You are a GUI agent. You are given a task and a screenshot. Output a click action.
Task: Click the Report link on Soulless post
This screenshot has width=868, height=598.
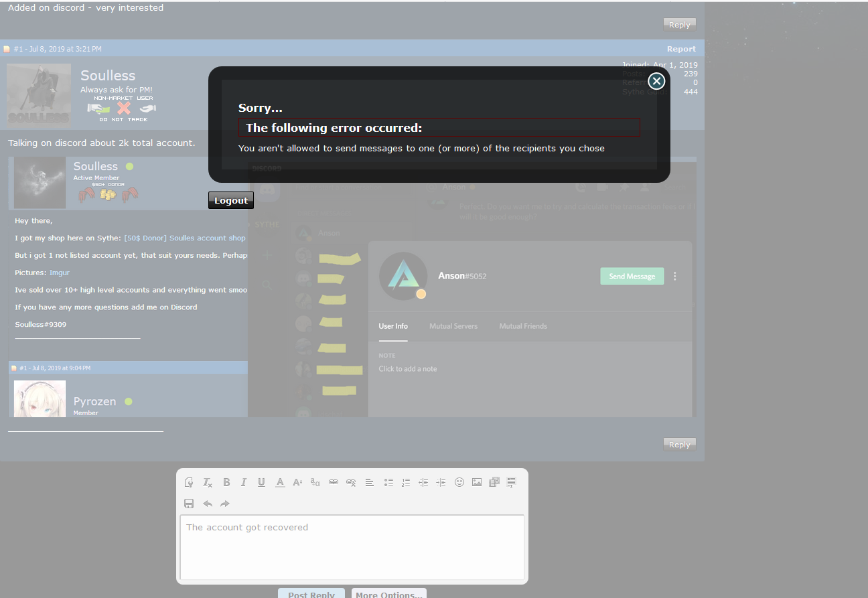[x=681, y=49]
